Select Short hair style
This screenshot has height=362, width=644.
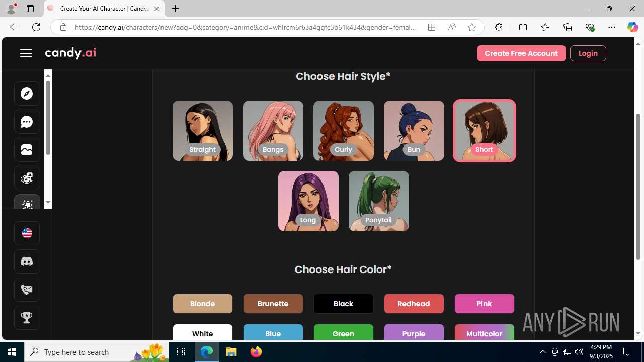[485, 131]
